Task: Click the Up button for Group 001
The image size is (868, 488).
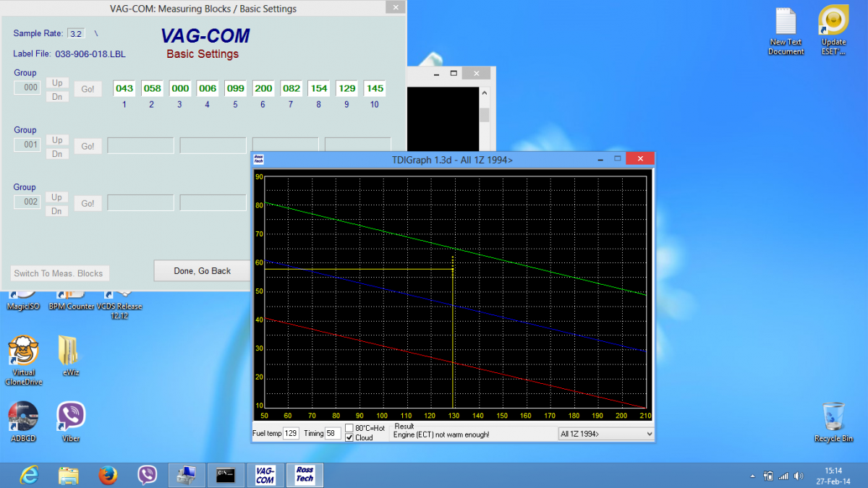Action: tap(57, 140)
